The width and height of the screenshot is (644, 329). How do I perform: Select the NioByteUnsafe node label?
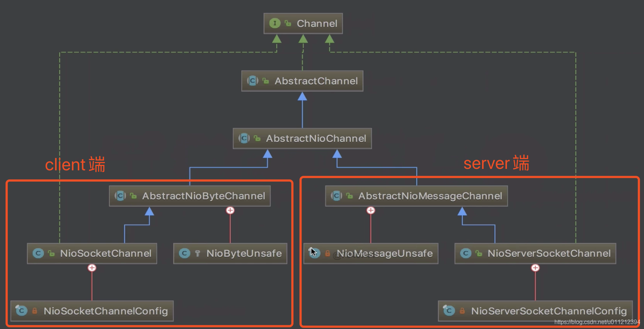(x=244, y=253)
